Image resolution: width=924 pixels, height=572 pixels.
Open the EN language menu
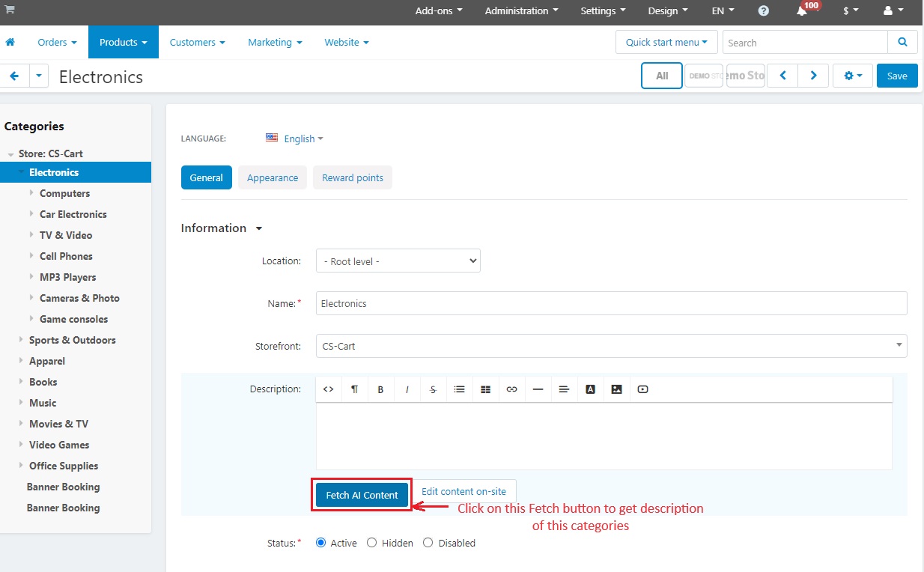tap(723, 10)
